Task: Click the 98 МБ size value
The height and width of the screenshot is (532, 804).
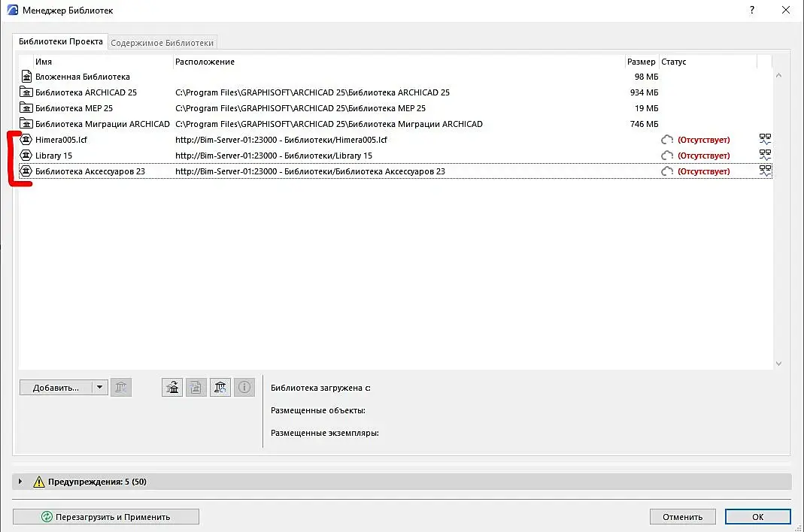Action: pos(646,77)
